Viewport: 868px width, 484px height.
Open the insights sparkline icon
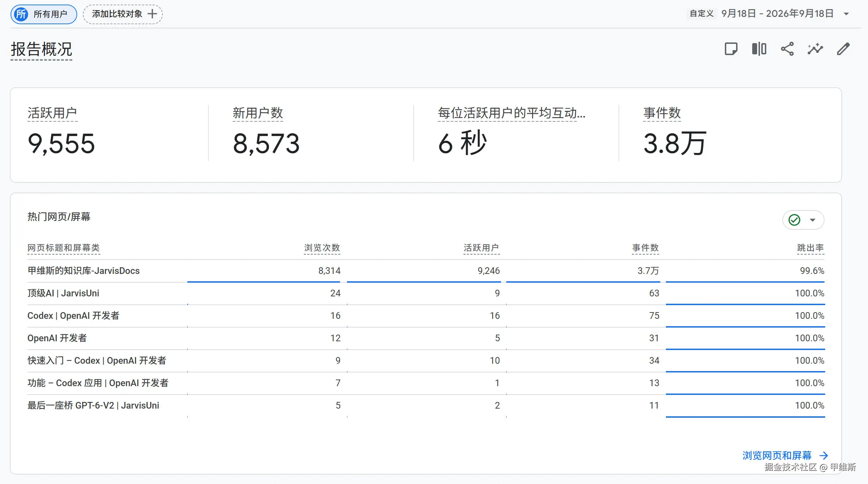815,49
